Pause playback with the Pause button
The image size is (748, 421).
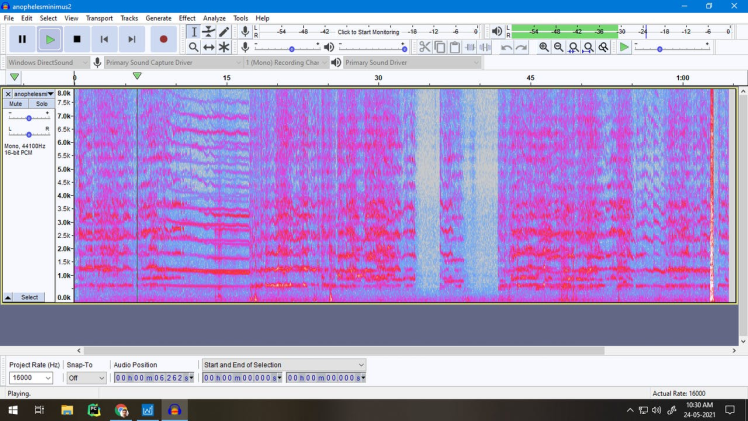(22, 40)
